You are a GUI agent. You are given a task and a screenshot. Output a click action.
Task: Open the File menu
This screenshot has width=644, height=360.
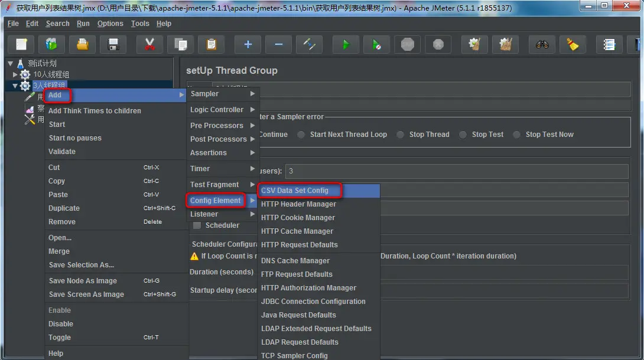point(13,24)
